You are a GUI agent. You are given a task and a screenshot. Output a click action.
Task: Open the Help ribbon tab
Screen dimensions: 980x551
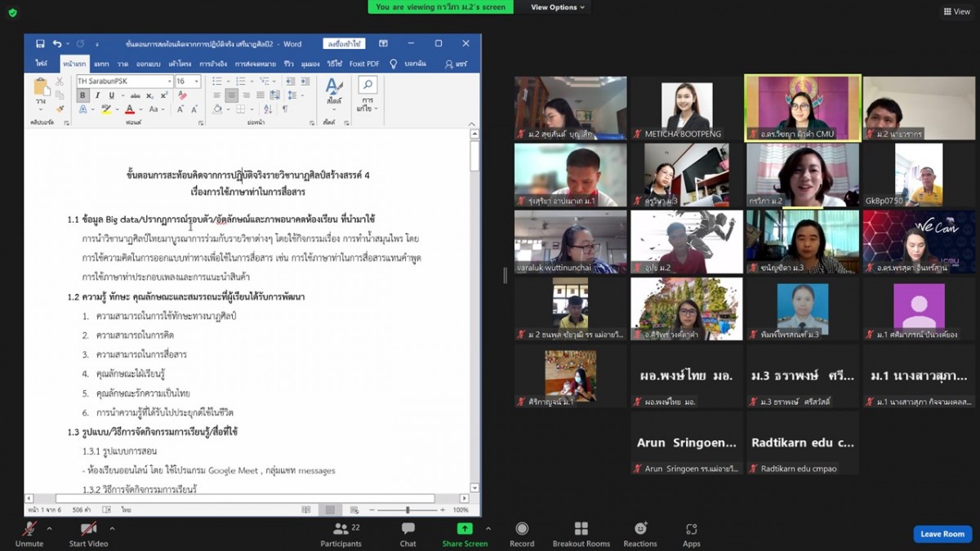(x=334, y=64)
